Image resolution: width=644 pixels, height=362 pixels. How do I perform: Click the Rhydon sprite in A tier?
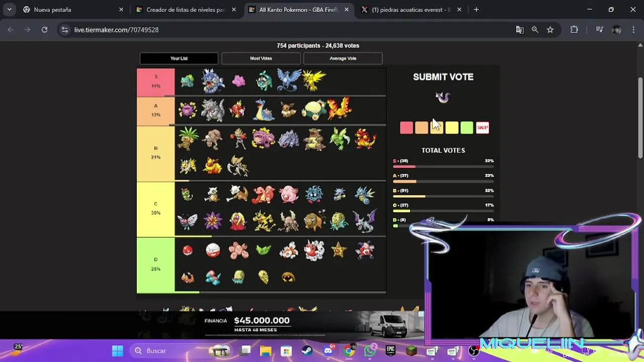coord(213,110)
